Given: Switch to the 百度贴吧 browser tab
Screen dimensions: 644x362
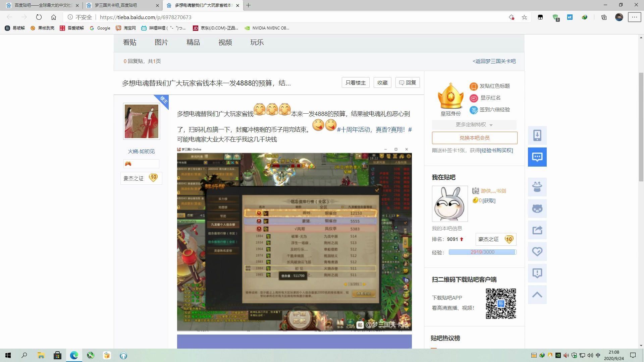Looking at the screenshot, I should pos(42,5).
